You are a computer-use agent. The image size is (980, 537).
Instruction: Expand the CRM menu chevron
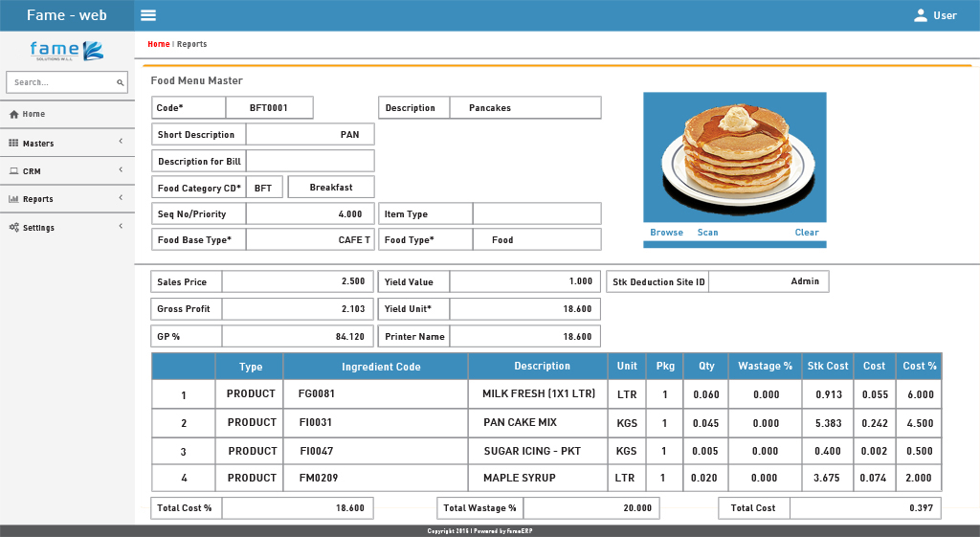point(121,170)
